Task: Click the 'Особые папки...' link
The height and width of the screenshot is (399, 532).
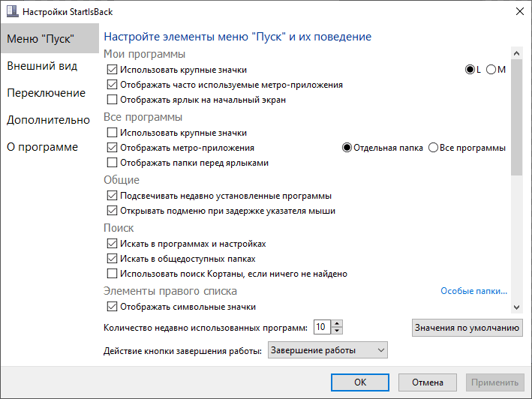Action: (473, 291)
